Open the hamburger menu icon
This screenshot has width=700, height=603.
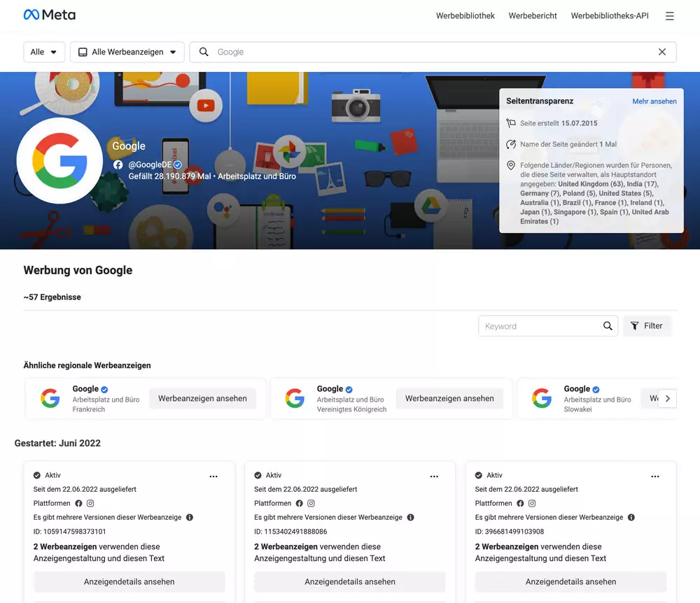[669, 16]
